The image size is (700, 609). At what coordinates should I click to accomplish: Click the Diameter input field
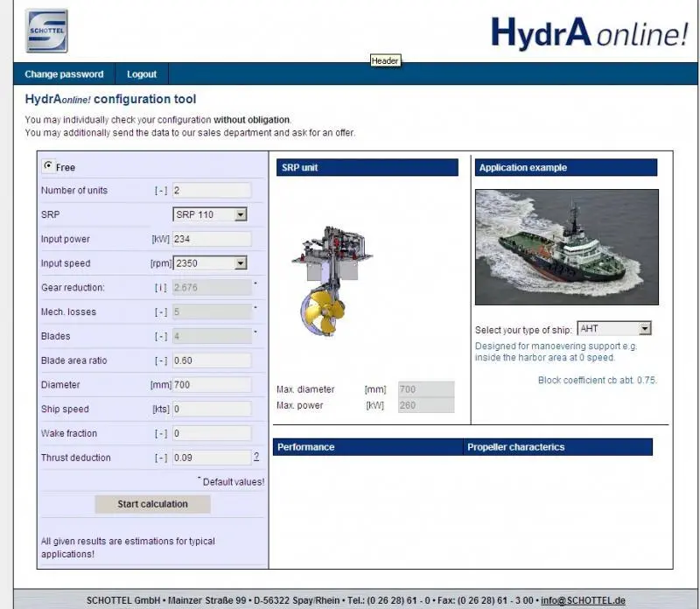pyautogui.click(x=212, y=385)
